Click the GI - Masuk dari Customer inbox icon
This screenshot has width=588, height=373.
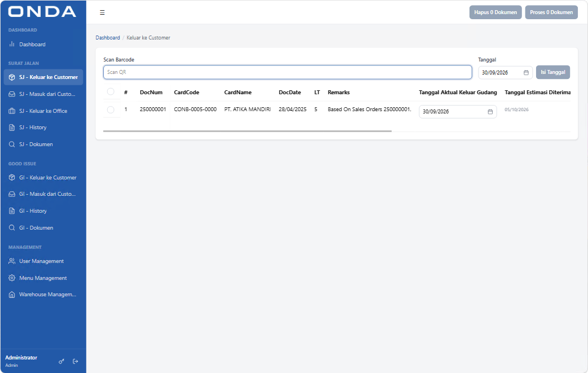[12, 194]
